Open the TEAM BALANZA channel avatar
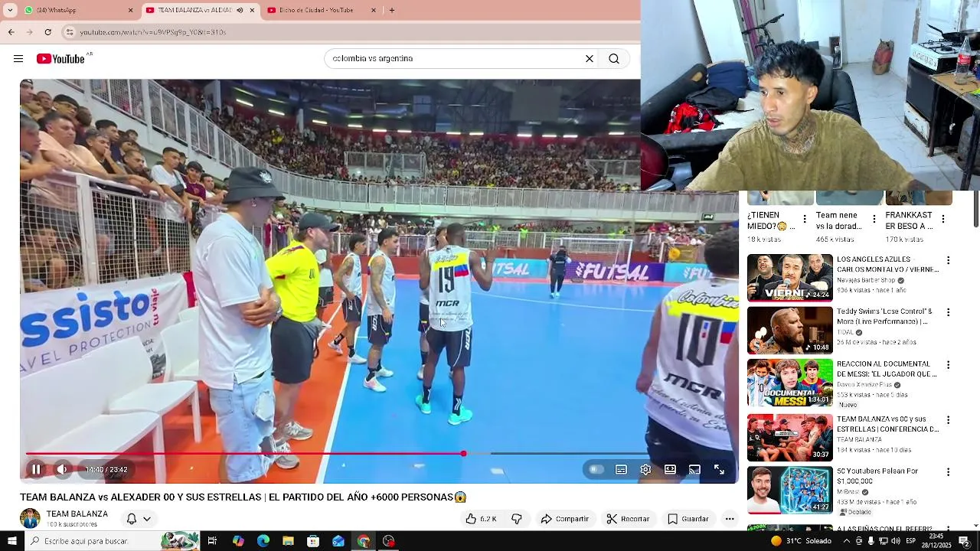 pyautogui.click(x=30, y=518)
